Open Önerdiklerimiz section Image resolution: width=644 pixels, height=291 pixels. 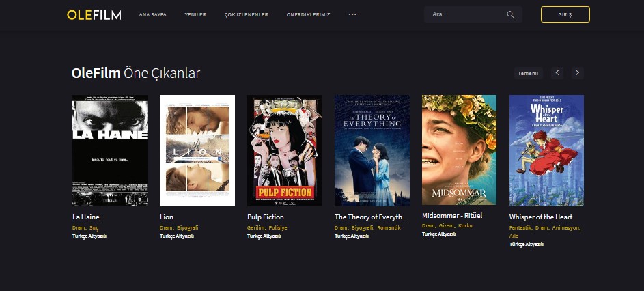coord(309,14)
